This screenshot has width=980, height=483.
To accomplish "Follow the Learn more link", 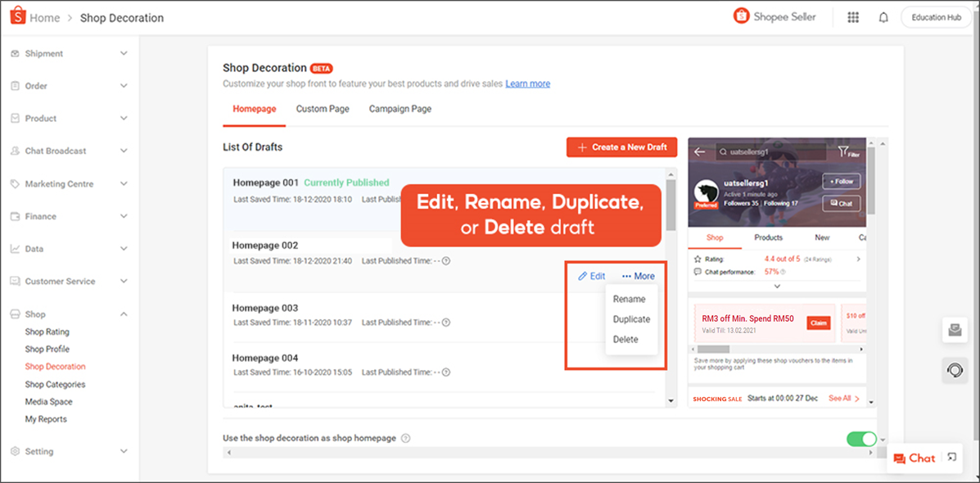I will [528, 84].
